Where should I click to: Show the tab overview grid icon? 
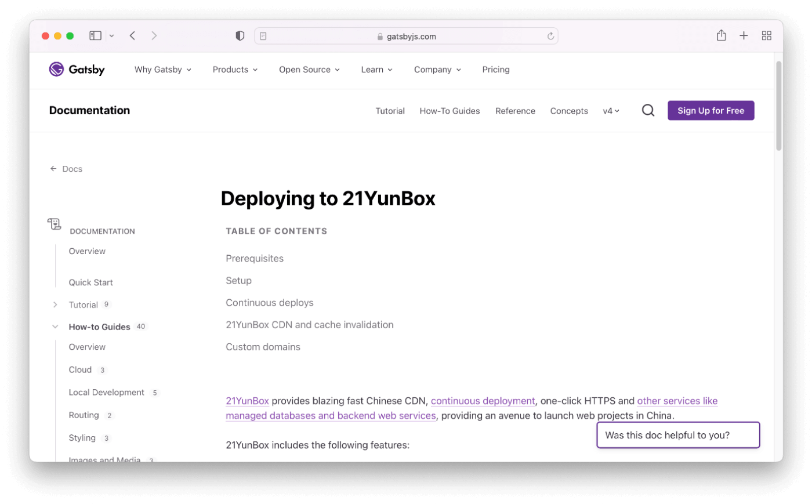766,36
